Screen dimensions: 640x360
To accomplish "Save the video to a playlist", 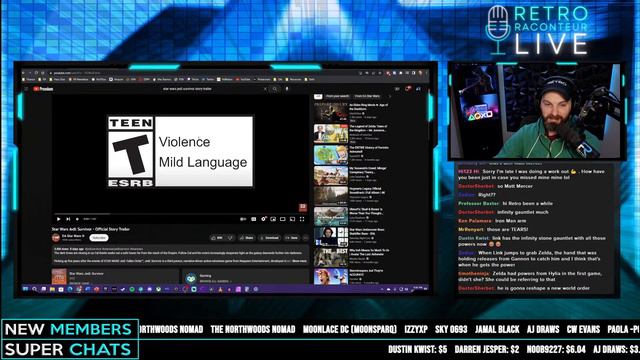I will coord(292,238).
